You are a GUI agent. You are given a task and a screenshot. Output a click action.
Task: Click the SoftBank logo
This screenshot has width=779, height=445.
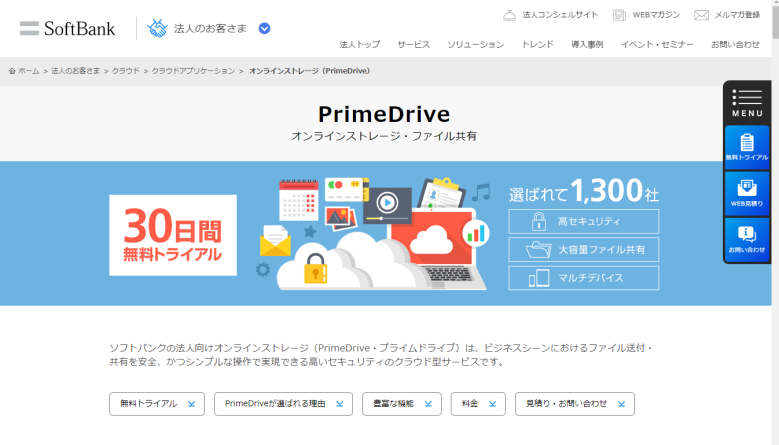click(x=67, y=29)
